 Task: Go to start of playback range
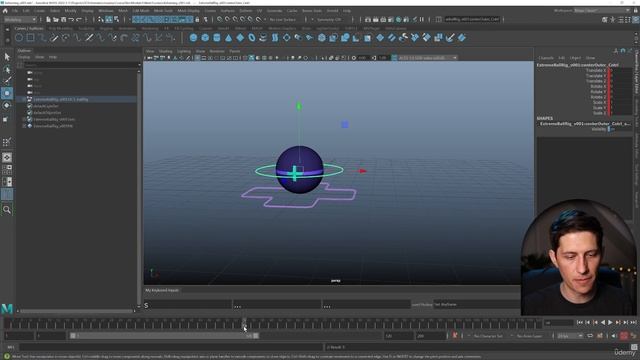click(580, 322)
